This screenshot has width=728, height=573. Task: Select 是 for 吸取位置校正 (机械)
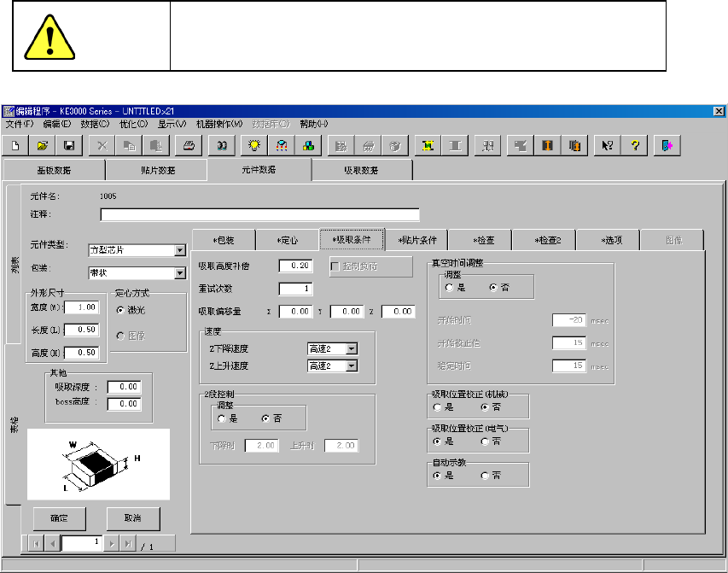[x=437, y=407]
